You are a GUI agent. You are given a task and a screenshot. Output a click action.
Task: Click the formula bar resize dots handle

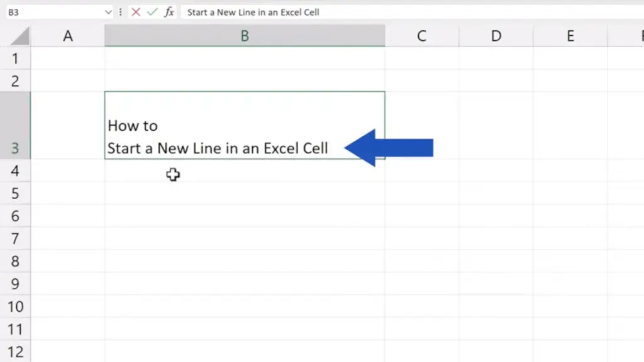coord(120,13)
